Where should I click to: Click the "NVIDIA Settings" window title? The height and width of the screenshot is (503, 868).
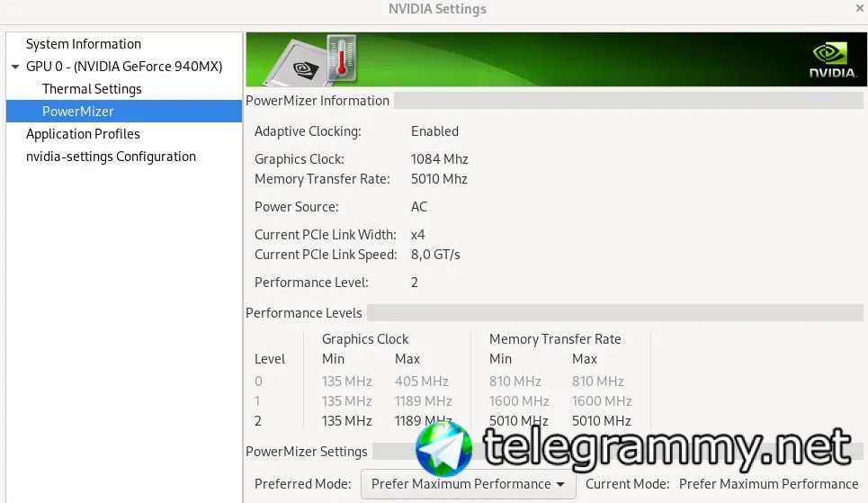click(x=437, y=9)
